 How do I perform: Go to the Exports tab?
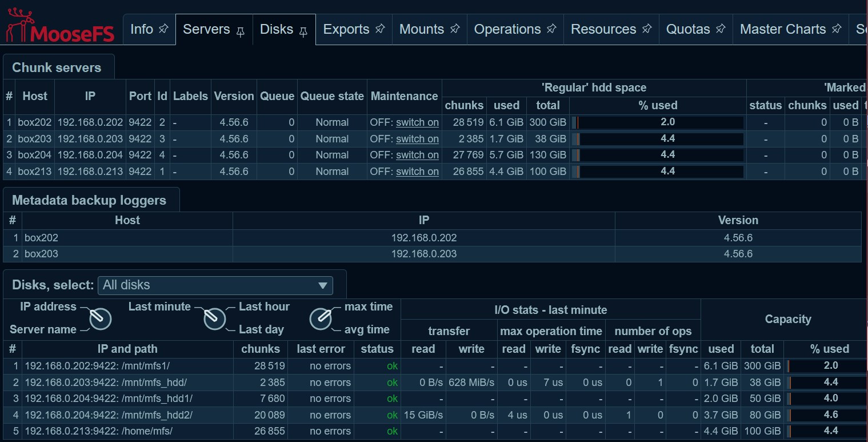click(x=346, y=29)
